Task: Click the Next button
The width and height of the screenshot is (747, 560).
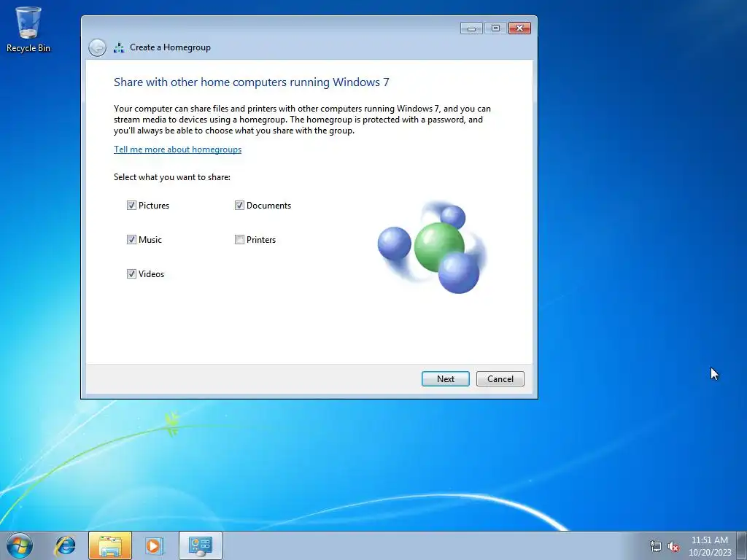Action: click(x=446, y=379)
